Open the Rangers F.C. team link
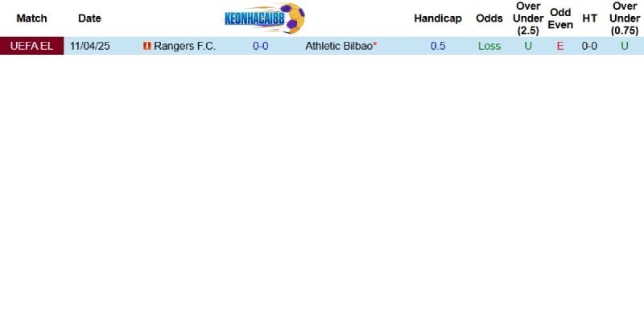 coord(184,46)
